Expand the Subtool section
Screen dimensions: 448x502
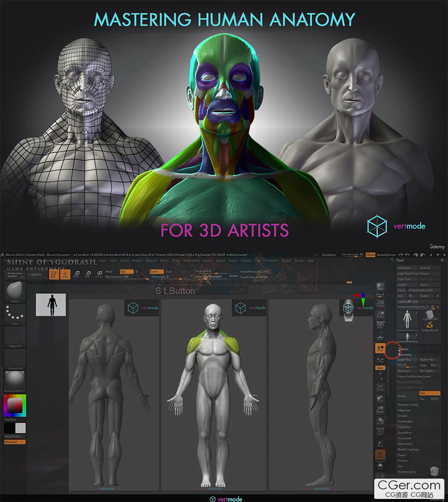click(404, 349)
